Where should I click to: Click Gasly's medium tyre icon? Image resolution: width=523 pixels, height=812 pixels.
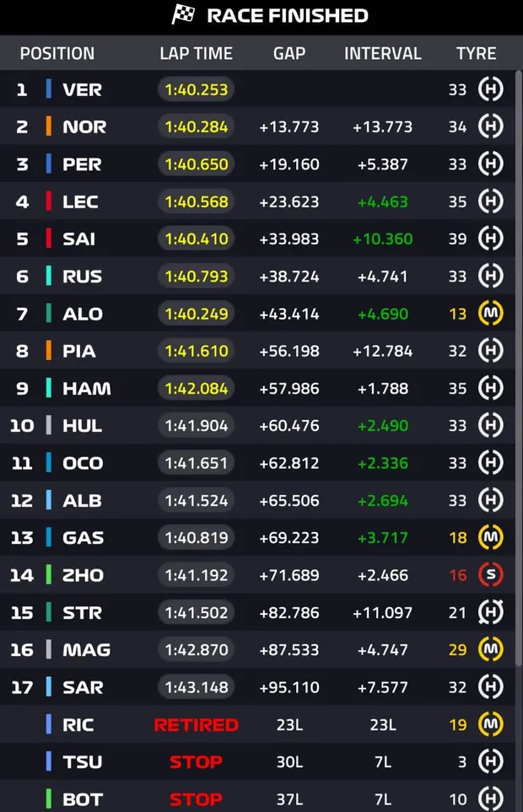click(490, 538)
